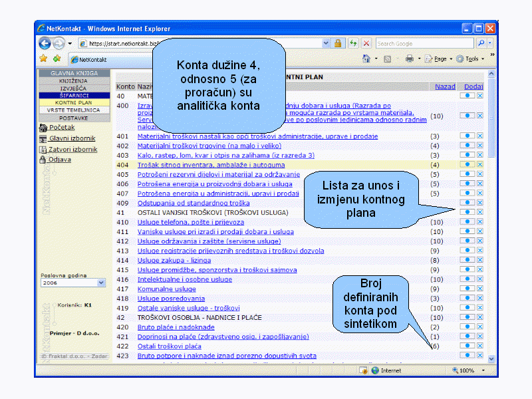Open the Home button dropdown arrow
Image resolution: width=532 pixels, height=399 pixels.
[x=376, y=59]
